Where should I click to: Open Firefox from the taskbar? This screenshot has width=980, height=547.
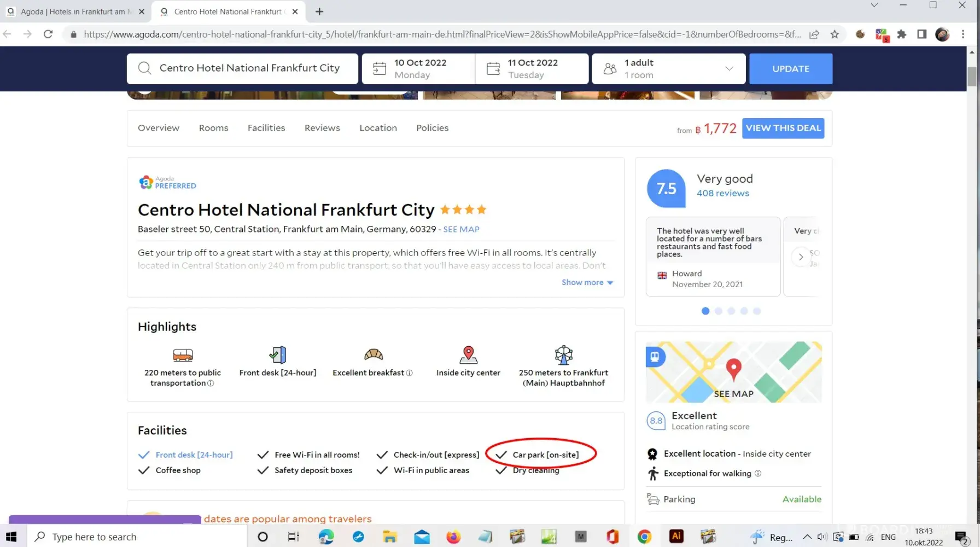[453, 537]
